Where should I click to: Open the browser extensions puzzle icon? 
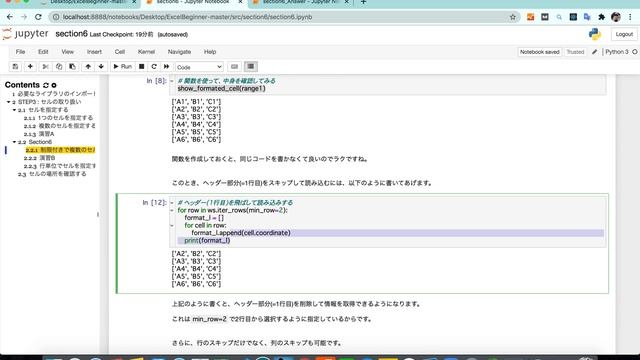click(601, 17)
